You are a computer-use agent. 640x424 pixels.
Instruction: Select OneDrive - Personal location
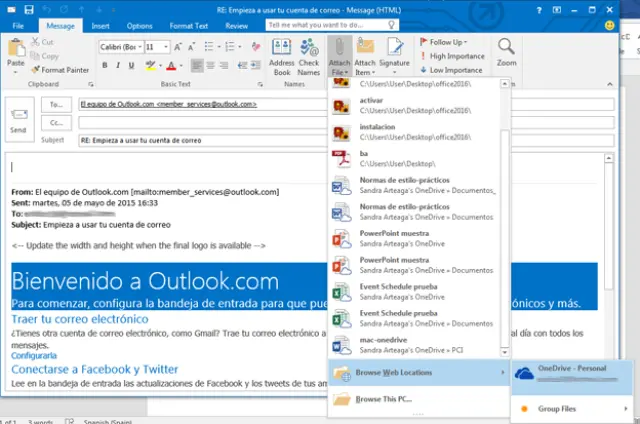[571, 373]
